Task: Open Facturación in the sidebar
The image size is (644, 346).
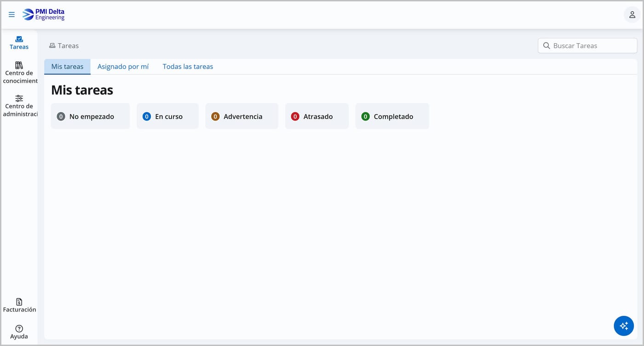Action: 19,306
